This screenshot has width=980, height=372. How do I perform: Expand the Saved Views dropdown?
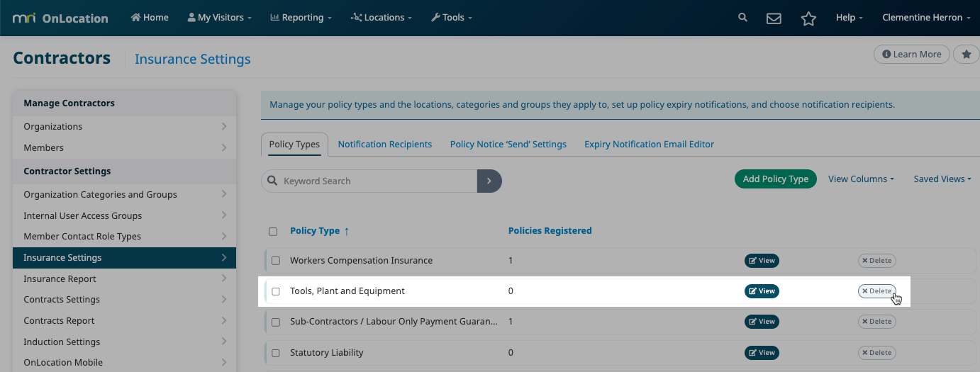tap(942, 179)
